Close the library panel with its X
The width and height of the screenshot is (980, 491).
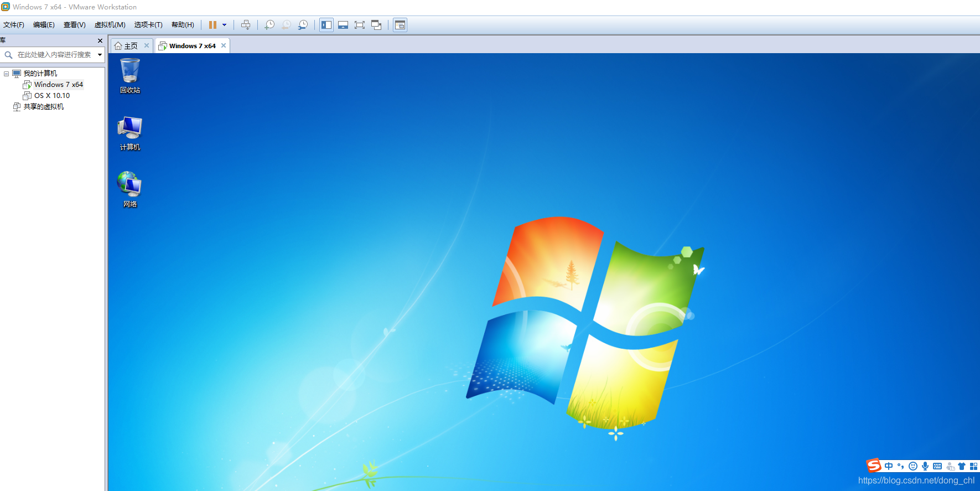point(100,40)
